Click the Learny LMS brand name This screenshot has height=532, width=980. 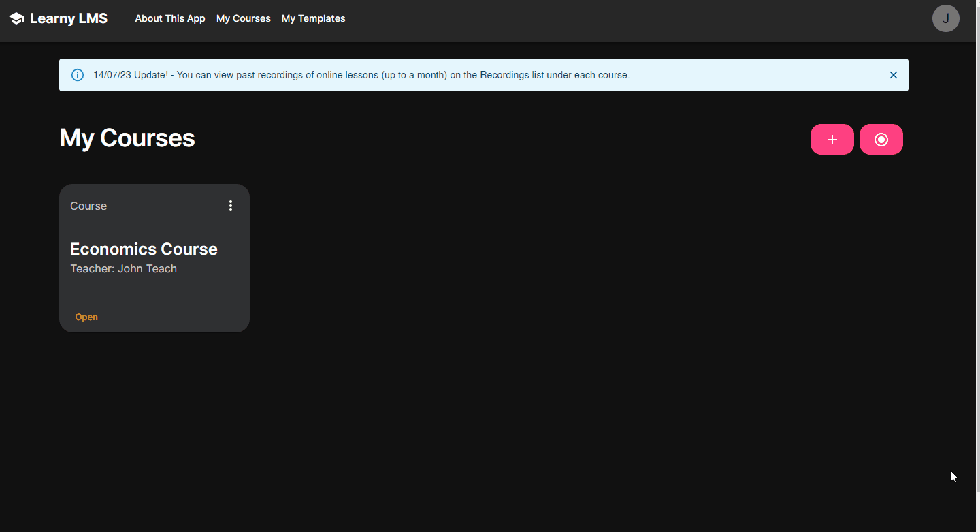[x=69, y=18]
